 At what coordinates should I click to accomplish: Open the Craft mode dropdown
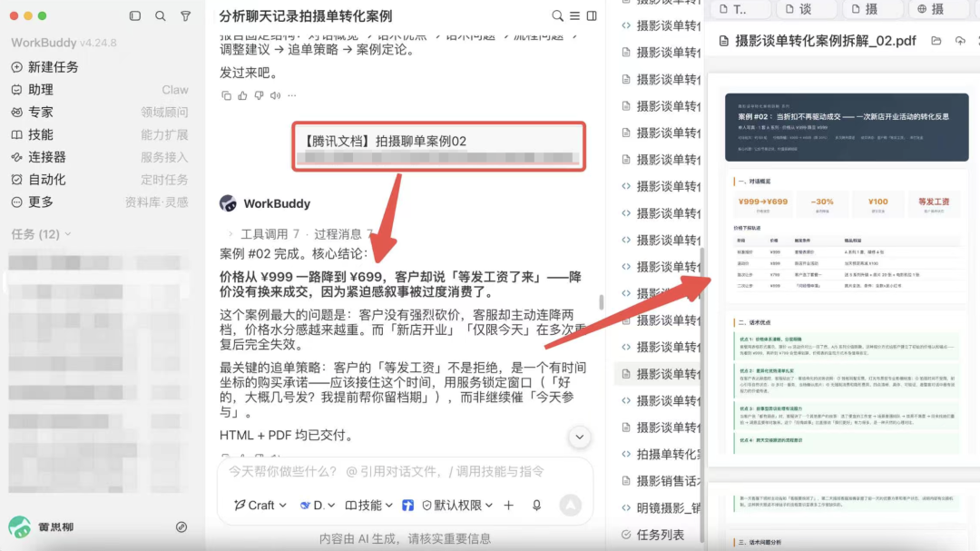click(260, 505)
